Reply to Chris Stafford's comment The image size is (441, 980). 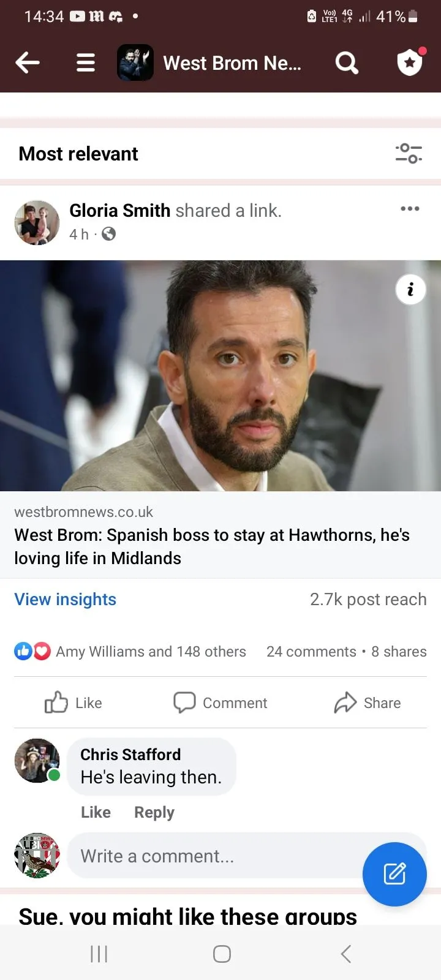[x=154, y=812]
